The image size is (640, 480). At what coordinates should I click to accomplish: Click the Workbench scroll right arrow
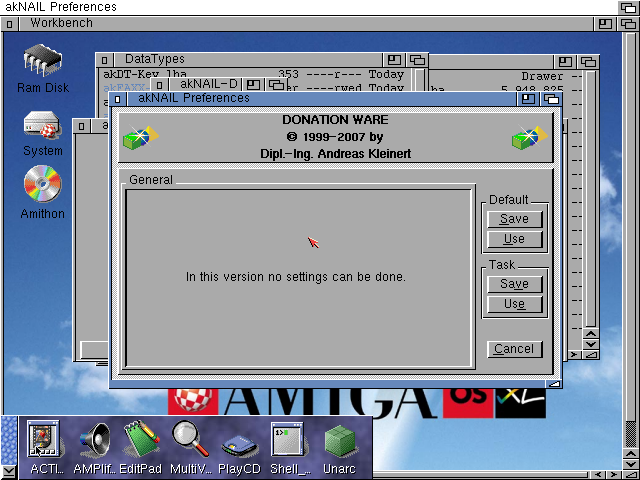(x=614, y=475)
